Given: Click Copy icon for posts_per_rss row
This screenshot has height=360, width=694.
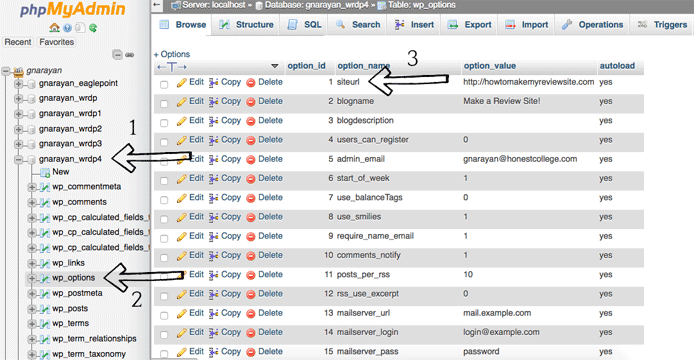Looking at the screenshot, I should 213,275.
